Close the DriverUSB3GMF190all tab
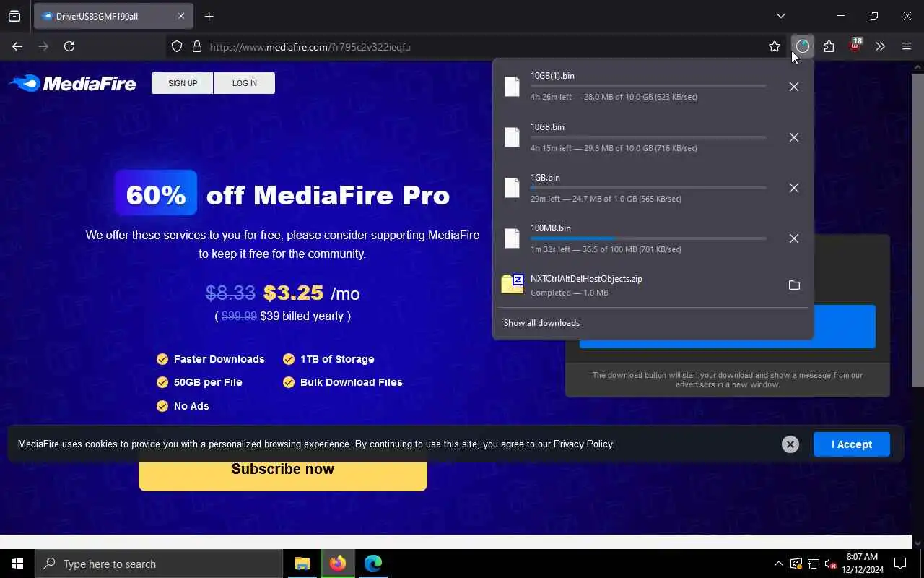Viewport: 924px width, 578px height. click(181, 16)
